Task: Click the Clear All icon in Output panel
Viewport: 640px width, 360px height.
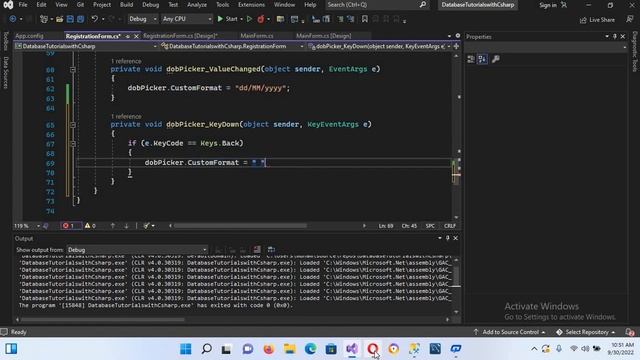Action: coord(257,250)
